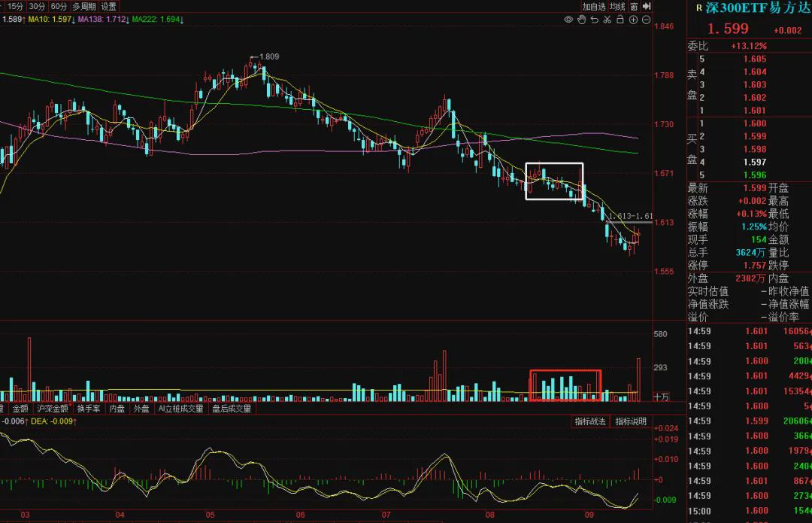Switch to the 60分 period tab
This screenshot has width=812, height=523.
pyautogui.click(x=59, y=6)
